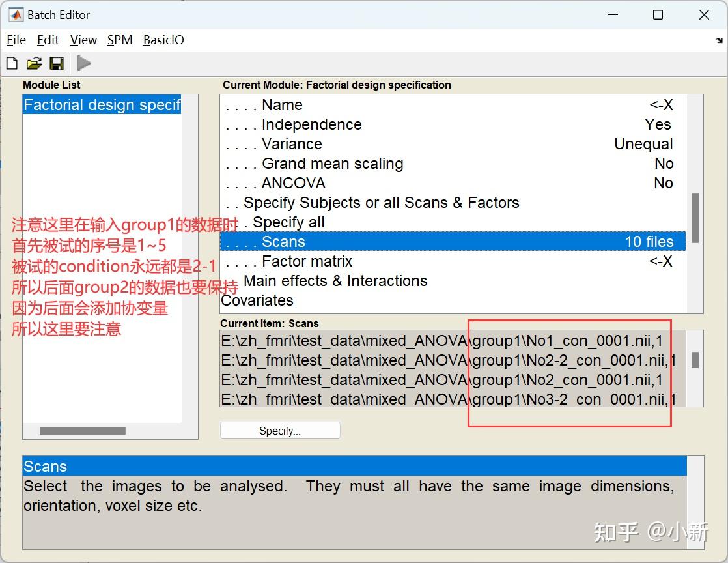728x563 pixels.
Task: Run the batch with the green arrow
Action: pos(83,63)
